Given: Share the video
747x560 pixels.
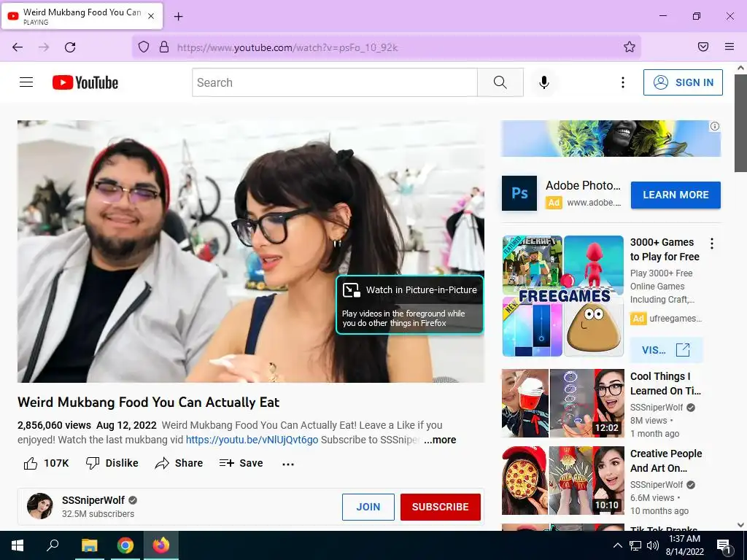Looking at the screenshot, I should point(179,463).
